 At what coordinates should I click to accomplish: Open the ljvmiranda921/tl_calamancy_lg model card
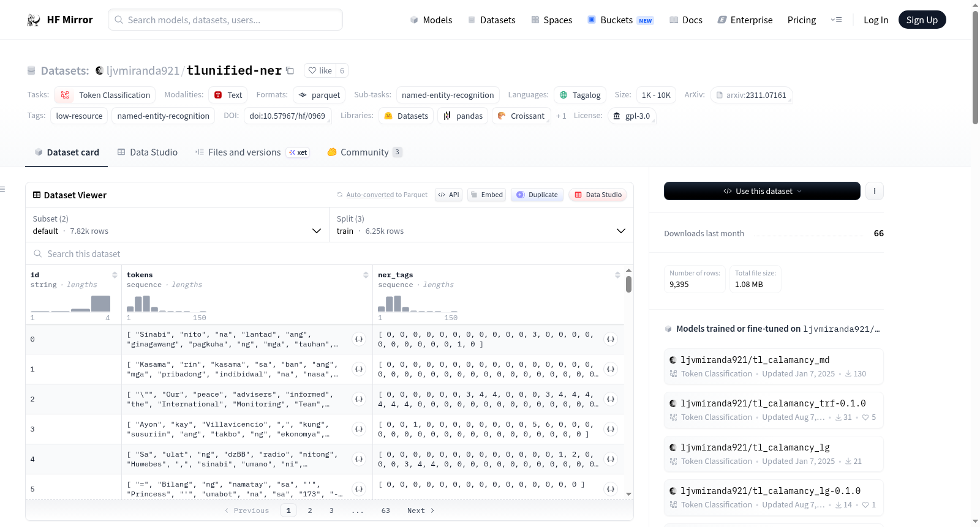(x=774, y=454)
